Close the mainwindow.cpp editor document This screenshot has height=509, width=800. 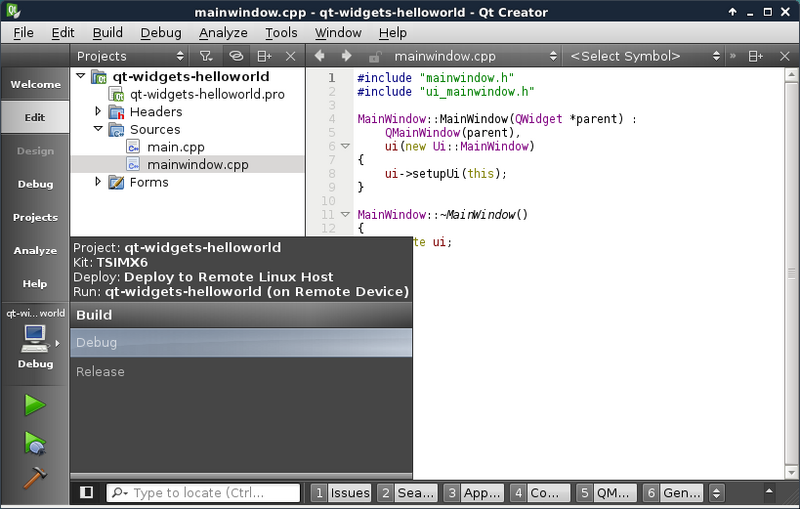(785, 56)
